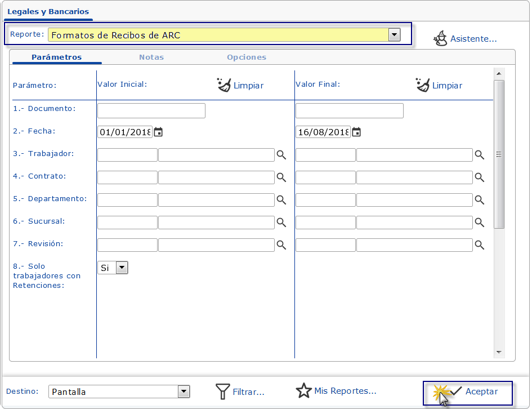Viewport: 532px width, 409px height.
Task: Open calendar for final Fecha
Action: [x=356, y=132]
